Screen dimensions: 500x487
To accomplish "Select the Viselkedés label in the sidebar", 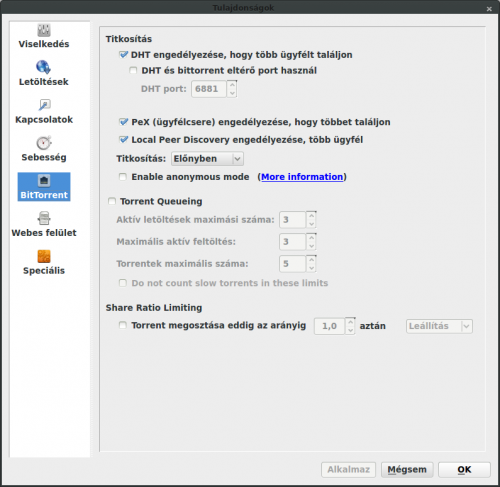I will 44,44.
